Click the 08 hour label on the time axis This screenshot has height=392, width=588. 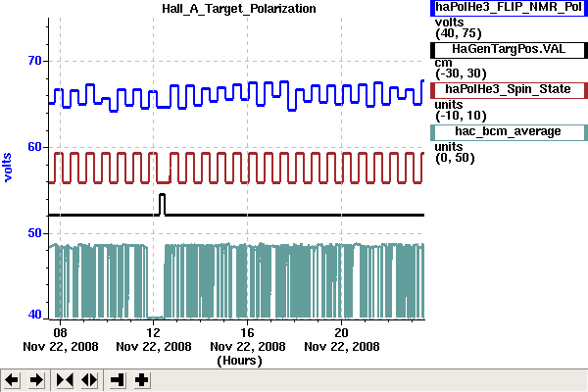tap(60, 332)
